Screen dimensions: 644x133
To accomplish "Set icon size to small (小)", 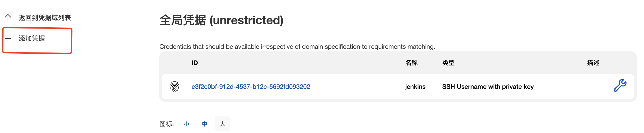I will [x=187, y=124].
